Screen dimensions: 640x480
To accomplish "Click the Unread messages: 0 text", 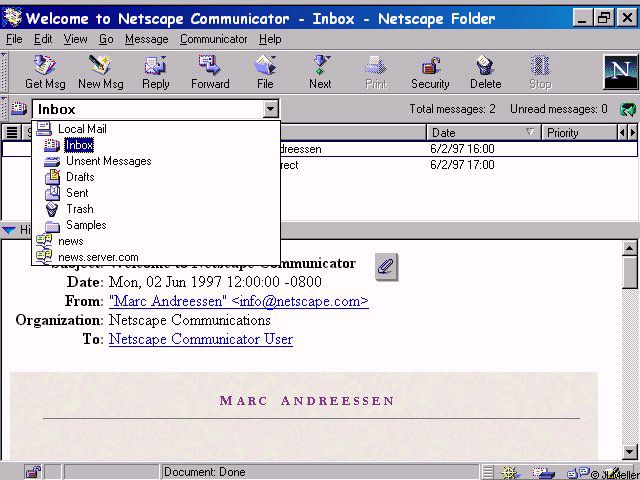I will 558,109.
